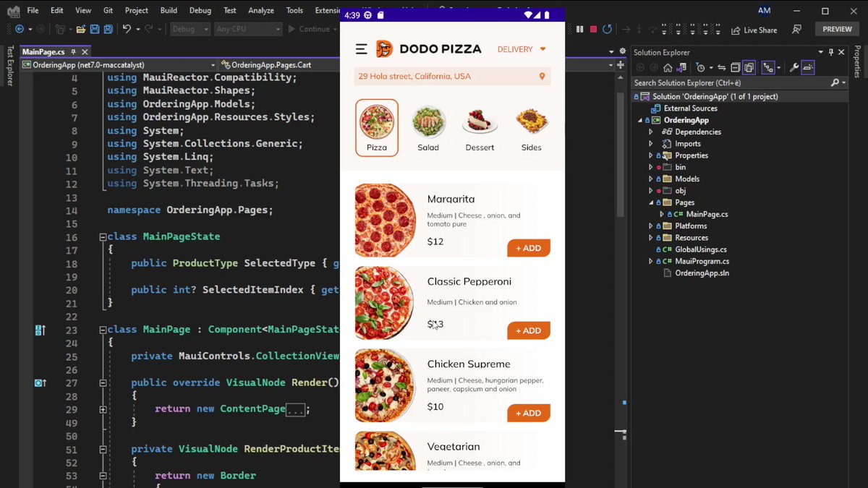Viewport: 868px width, 488px height.
Task: Open the Properties side tab
Action: tap(858, 61)
